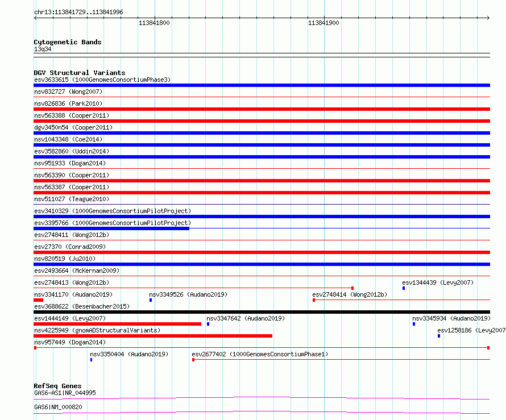Open the nsv826836 (Park2010) variant label
Image resolution: width=506 pixels, height=420 pixels.
(x=68, y=103)
